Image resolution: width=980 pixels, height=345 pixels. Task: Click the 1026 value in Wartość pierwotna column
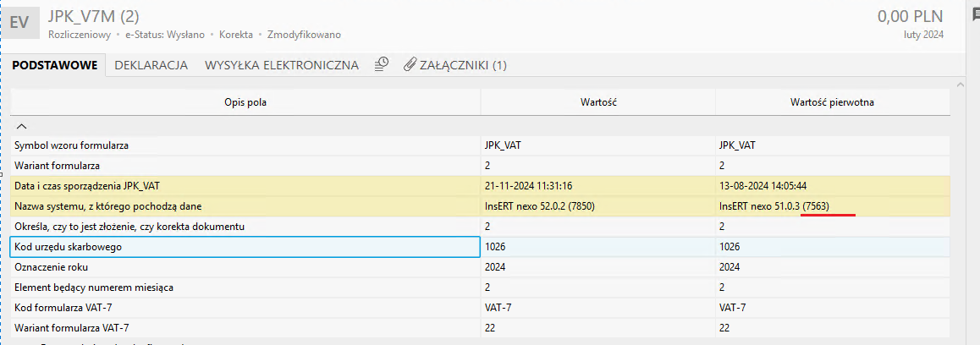pyautogui.click(x=729, y=247)
